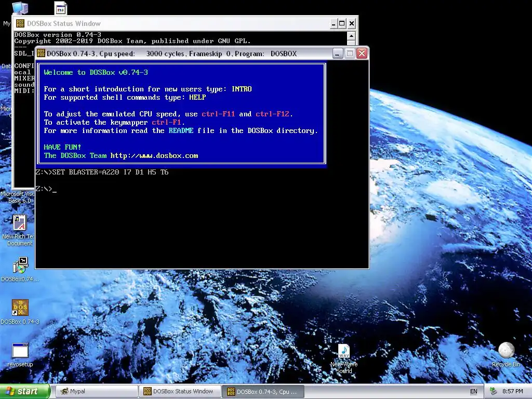Click the status window scrollbar up arrow
This screenshot has height=399, width=532.
pos(351,36)
